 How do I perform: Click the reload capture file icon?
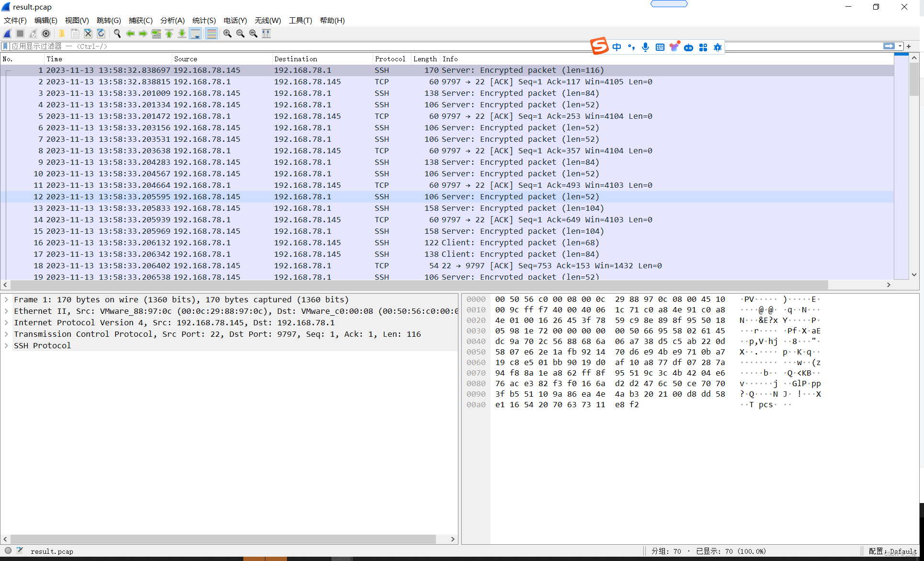101,34
